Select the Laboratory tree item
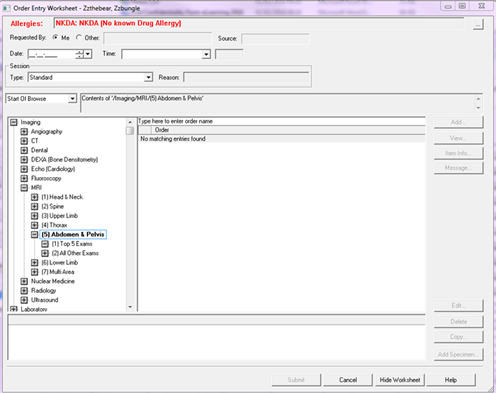The height and width of the screenshot is (393, 496). click(34, 309)
